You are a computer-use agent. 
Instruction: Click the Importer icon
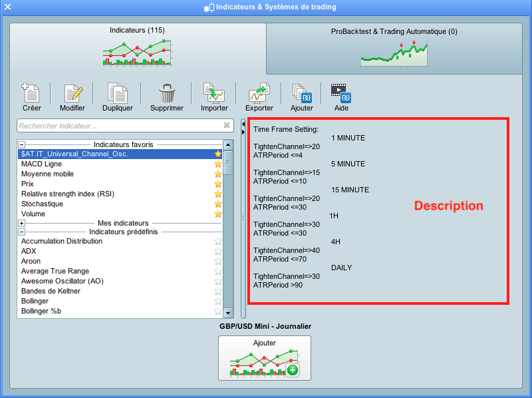[213, 93]
